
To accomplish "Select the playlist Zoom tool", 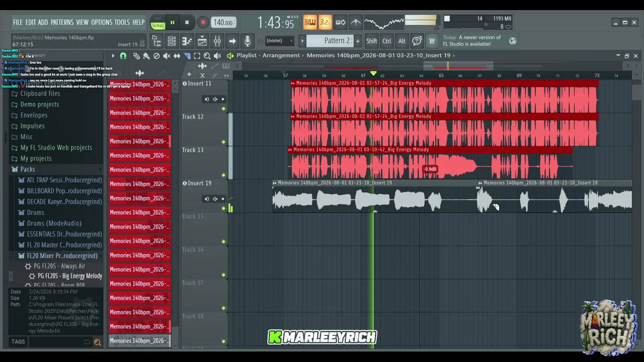I will click(x=207, y=56).
